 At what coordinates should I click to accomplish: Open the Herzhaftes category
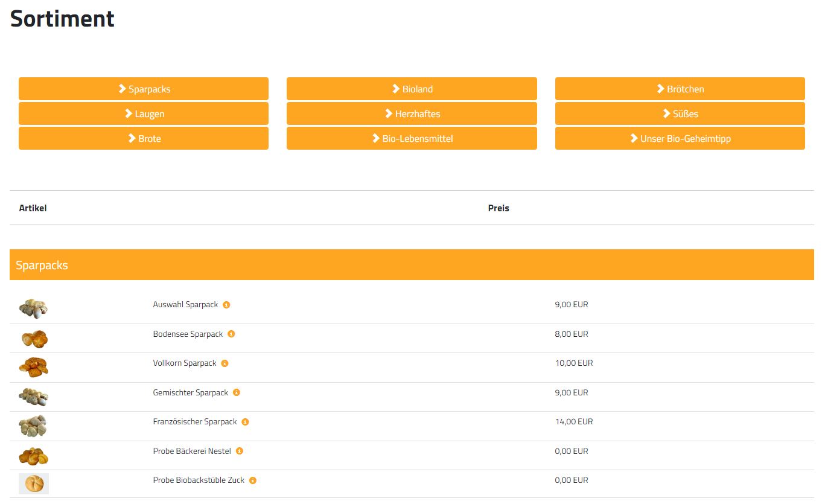(412, 113)
